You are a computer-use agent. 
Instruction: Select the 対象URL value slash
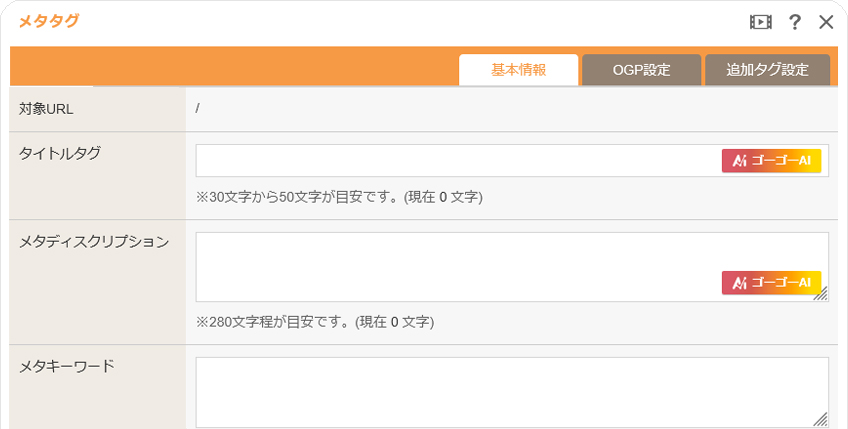198,109
